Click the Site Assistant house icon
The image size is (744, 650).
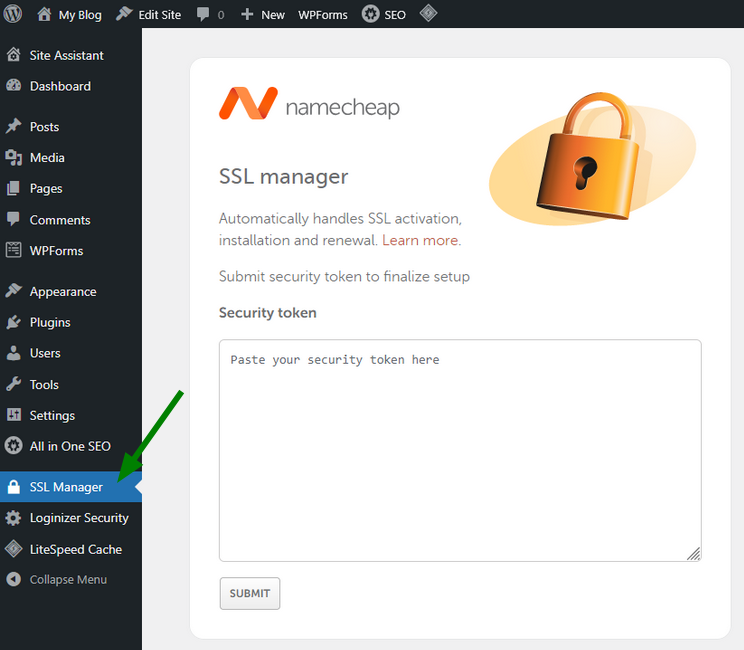coord(14,55)
